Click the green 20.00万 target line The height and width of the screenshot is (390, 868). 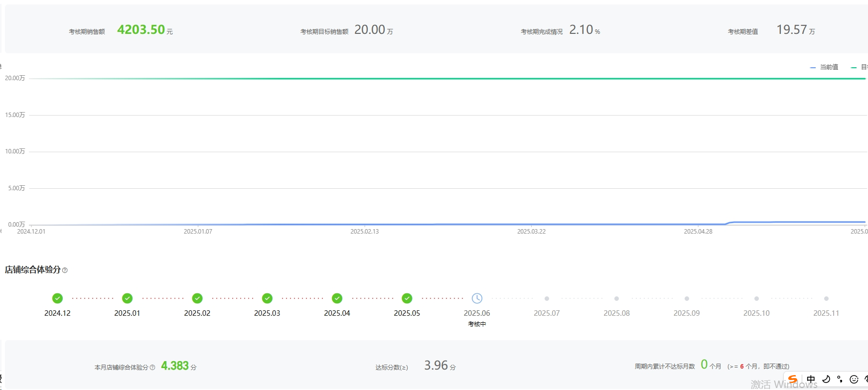click(448, 79)
